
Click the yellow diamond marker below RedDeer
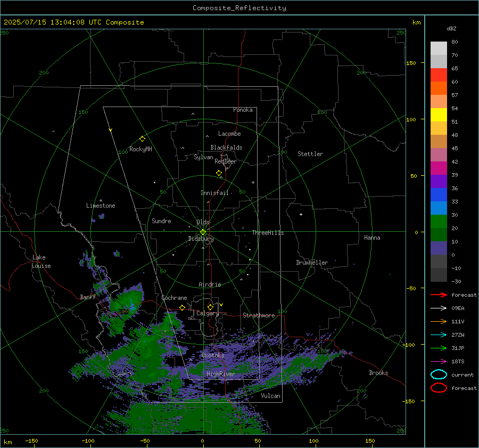(219, 173)
